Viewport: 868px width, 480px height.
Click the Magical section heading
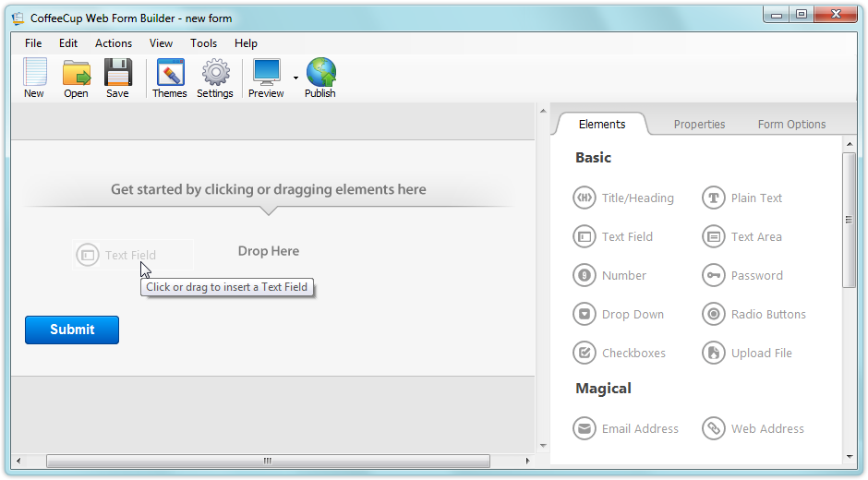[603, 389]
